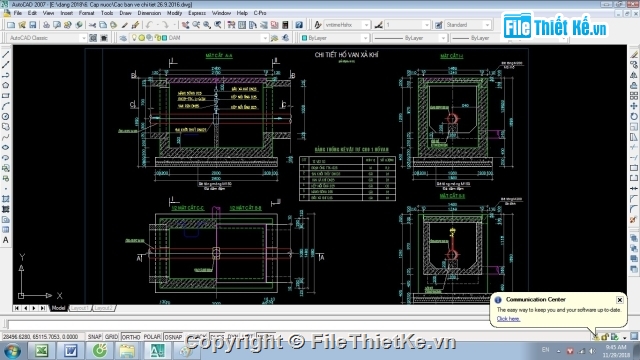Open the Standard table style dropdown
640x360 pixels.
487,25
